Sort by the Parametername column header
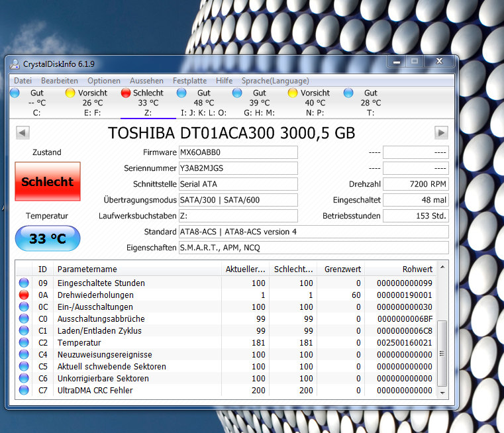504x433 pixels. click(x=138, y=269)
